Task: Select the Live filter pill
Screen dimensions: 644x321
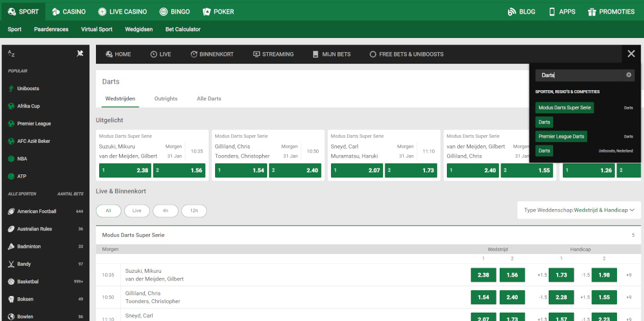Action: coord(137,210)
